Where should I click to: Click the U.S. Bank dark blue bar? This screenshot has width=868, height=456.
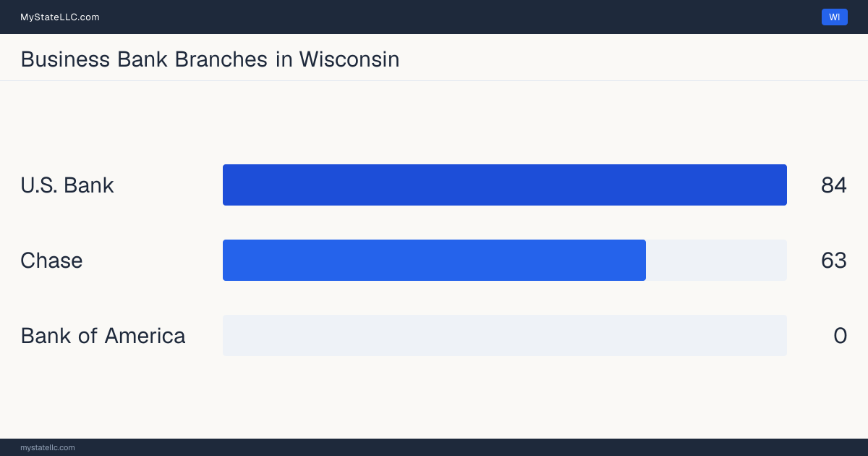click(505, 185)
